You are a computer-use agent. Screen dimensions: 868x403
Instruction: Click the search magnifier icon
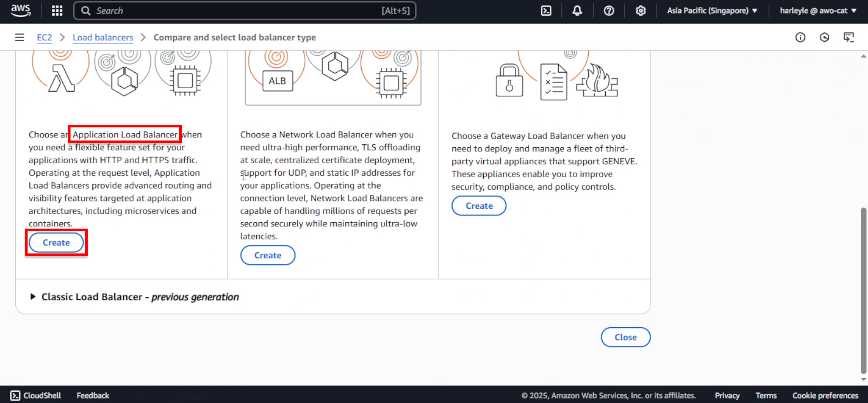click(86, 10)
